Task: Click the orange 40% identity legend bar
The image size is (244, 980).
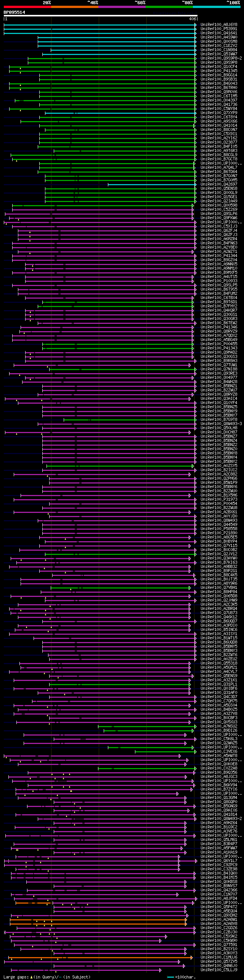Action: click(75, 7)
